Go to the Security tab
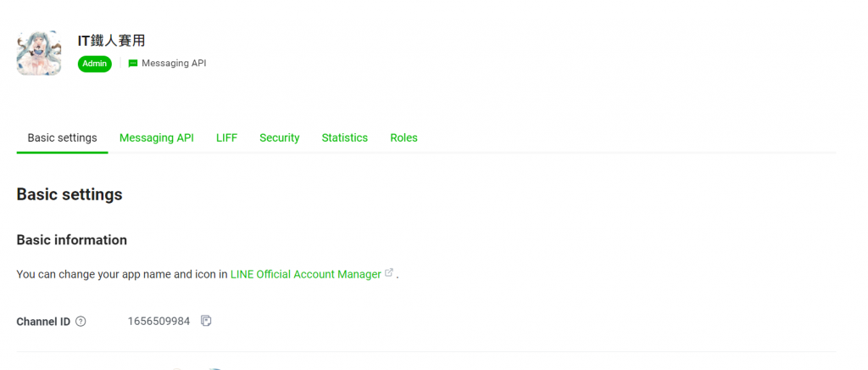Image resolution: width=868 pixels, height=370 pixels. (280, 138)
